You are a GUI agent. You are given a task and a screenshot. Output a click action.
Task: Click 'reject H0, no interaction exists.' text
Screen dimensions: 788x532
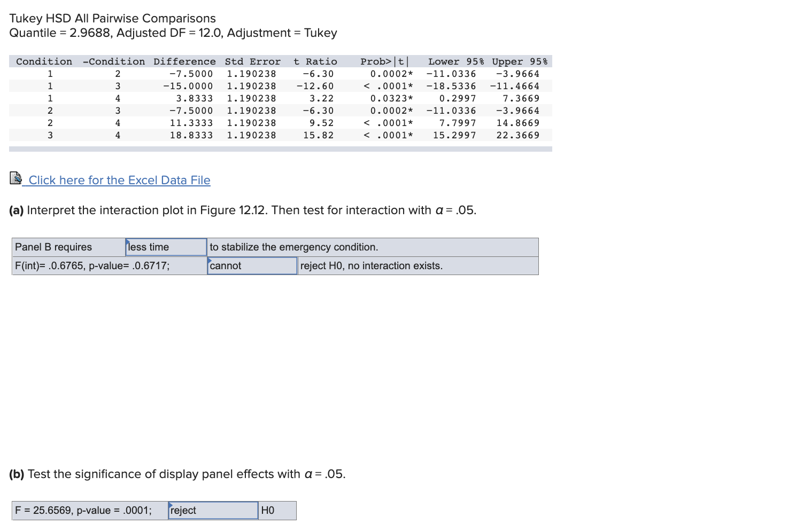click(371, 266)
